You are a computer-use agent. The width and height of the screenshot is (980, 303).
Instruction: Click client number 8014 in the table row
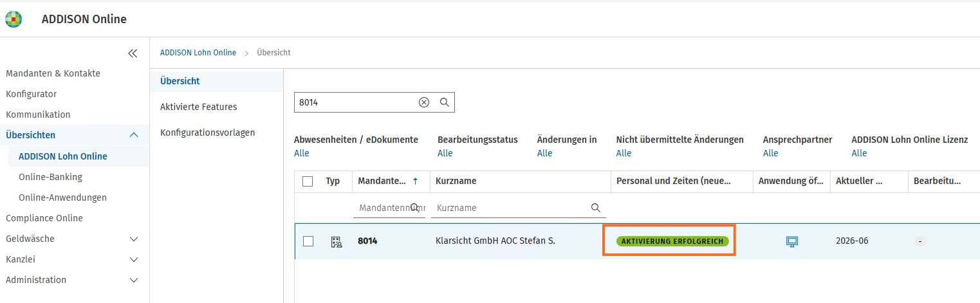367,241
